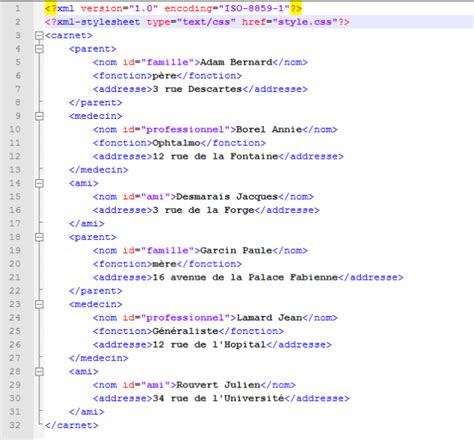Select line number 1 in the margin
The width and height of the screenshot is (474, 440).
[18, 8]
